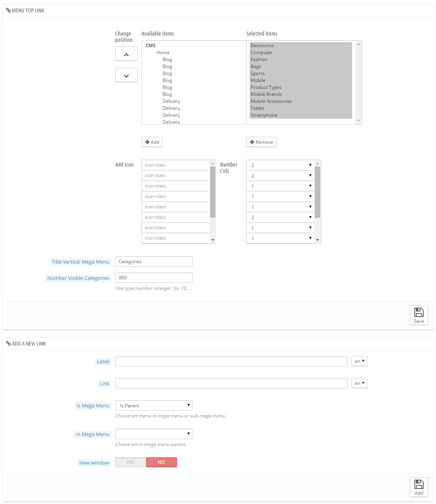Click the Title Vertical Mega Menu label
This screenshot has height=504, width=436.
tap(80, 262)
